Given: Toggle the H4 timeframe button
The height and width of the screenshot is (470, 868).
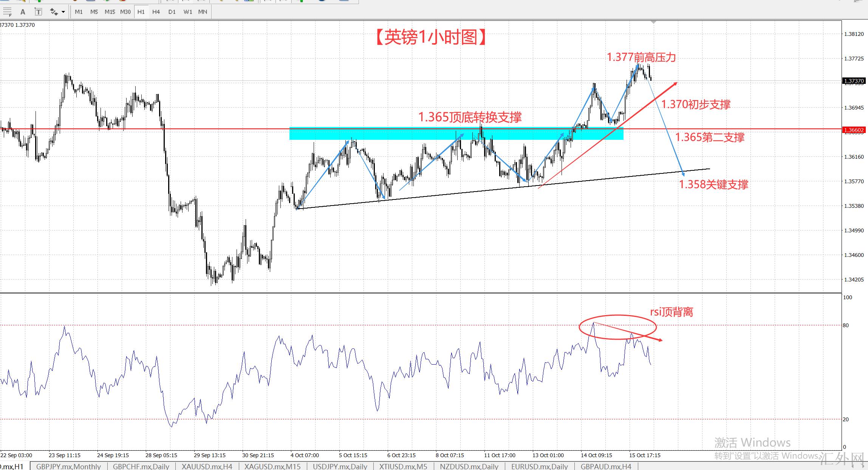Looking at the screenshot, I should [x=156, y=12].
